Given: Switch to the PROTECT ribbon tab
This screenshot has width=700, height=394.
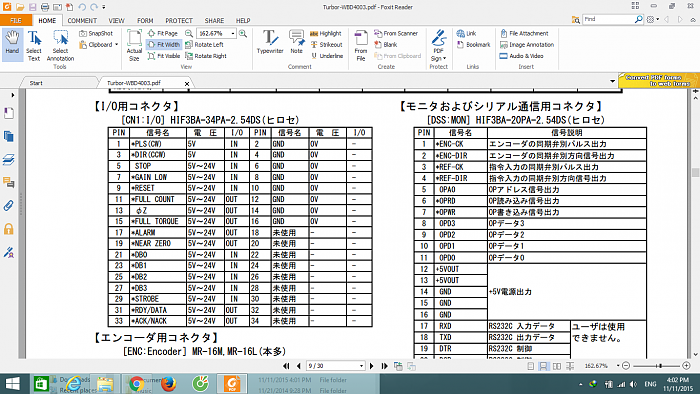Looking at the screenshot, I should (179, 21).
